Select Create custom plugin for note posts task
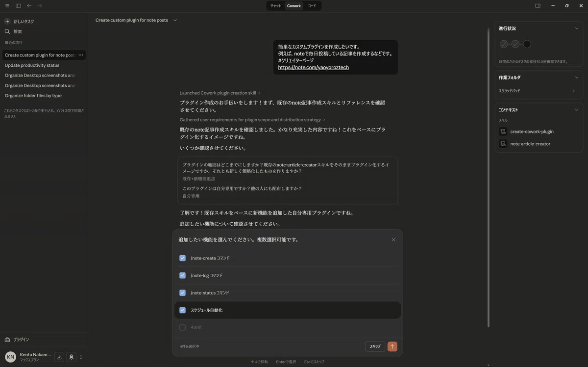588x367 pixels. click(x=40, y=55)
